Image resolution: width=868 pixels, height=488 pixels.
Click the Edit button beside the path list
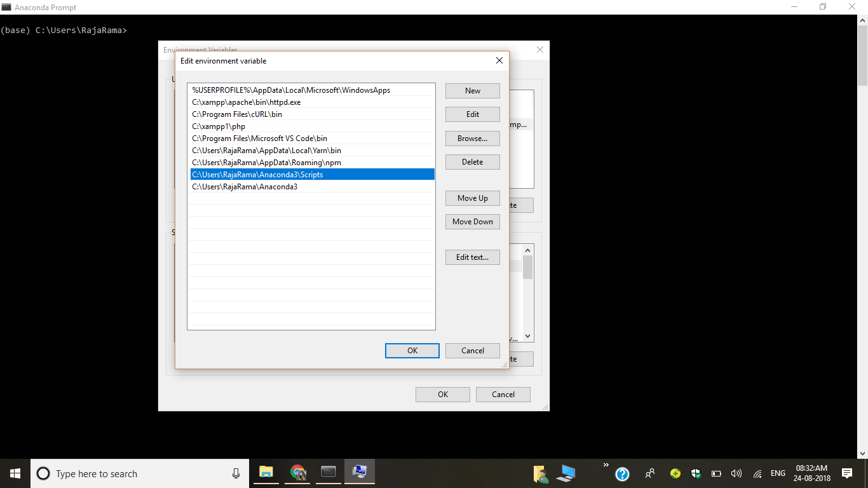(x=472, y=114)
